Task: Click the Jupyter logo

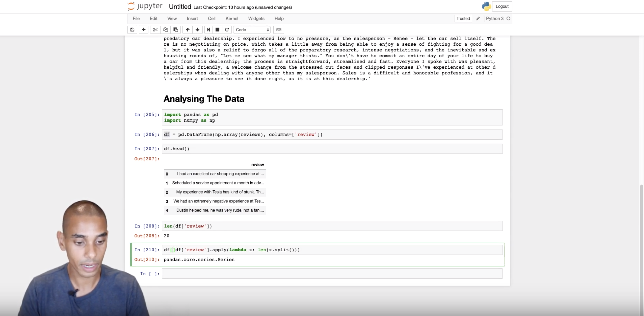Action: point(145,6)
